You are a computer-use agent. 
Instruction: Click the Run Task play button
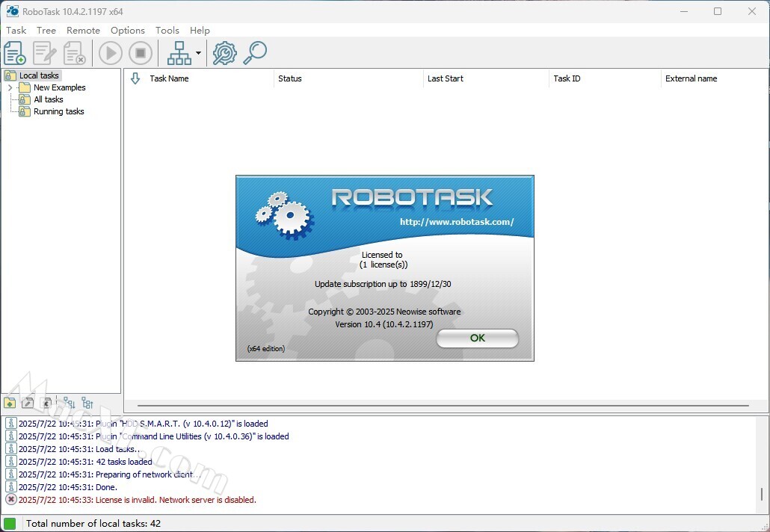(x=111, y=53)
